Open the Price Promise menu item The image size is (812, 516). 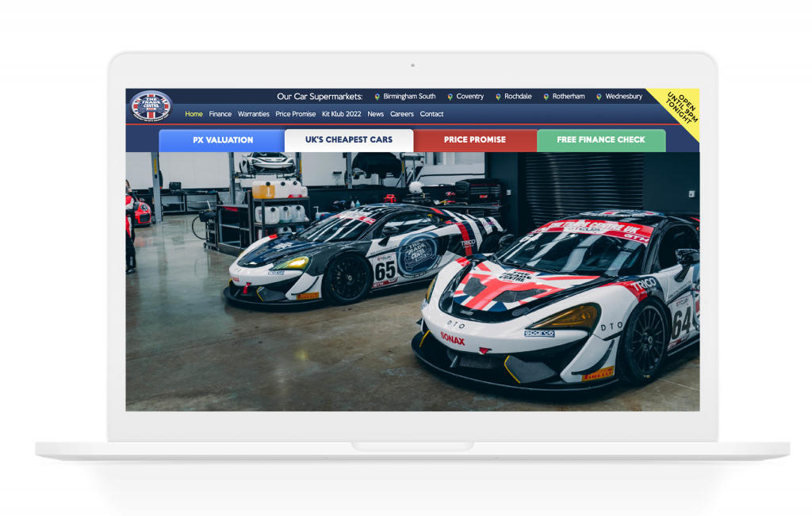295,114
